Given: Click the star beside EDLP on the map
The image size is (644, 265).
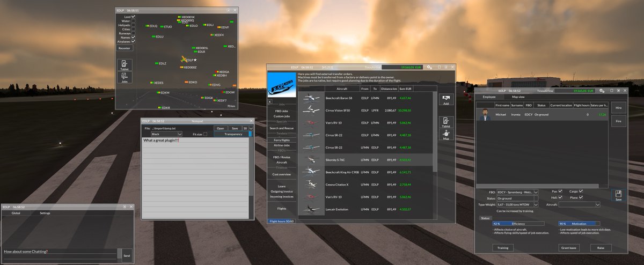Looking at the screenshot, I should [195, 60].
